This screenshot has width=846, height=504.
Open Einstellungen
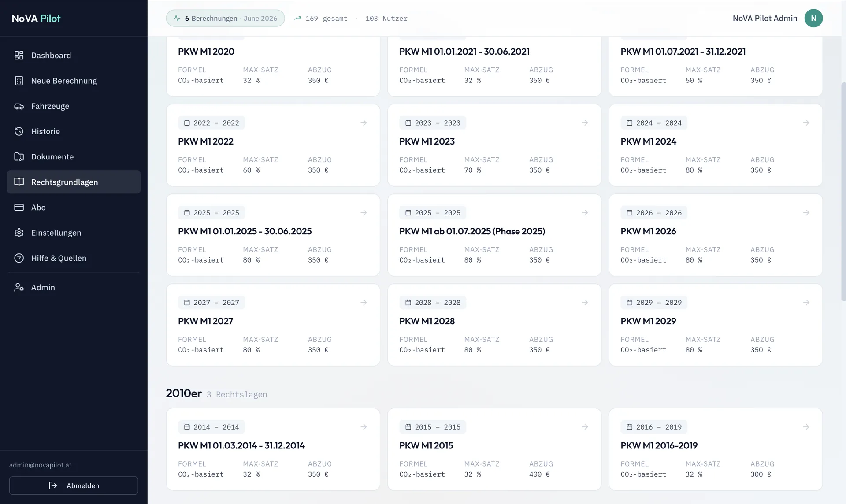click(74, 233)
